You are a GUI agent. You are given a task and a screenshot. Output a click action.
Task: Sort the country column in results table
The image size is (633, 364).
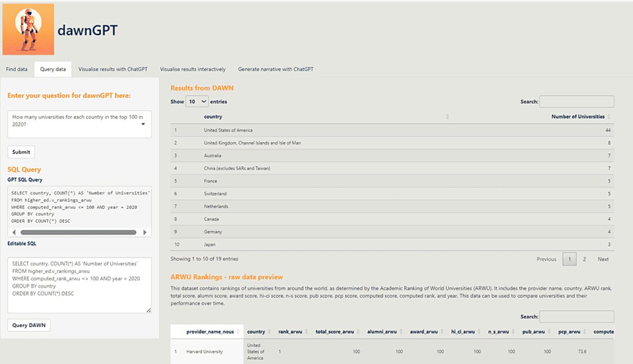coord(447,117)
